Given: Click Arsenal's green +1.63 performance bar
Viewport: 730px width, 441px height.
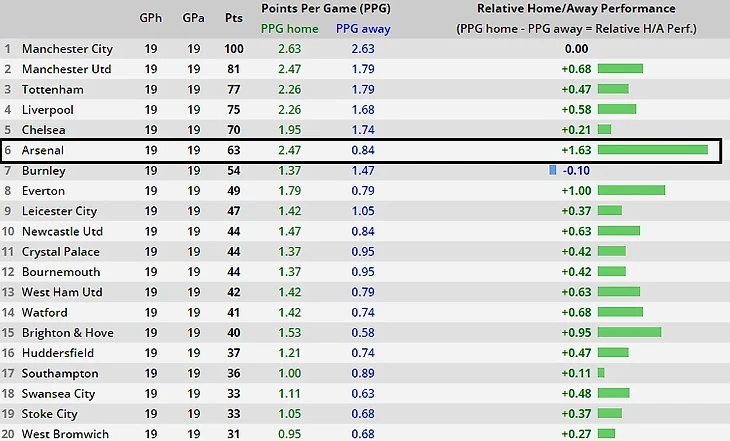Looking at the screenshot, I should click(652, 150).
